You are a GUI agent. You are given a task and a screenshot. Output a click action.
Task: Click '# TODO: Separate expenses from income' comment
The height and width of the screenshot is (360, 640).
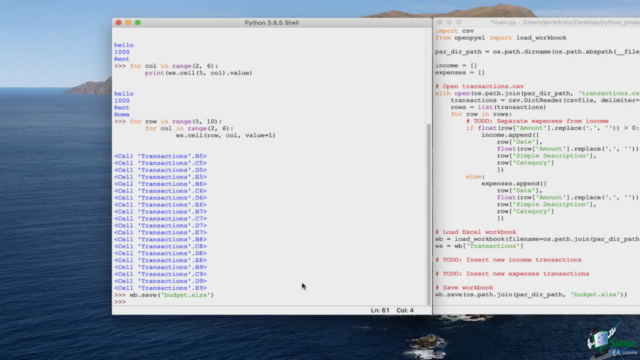537,121
